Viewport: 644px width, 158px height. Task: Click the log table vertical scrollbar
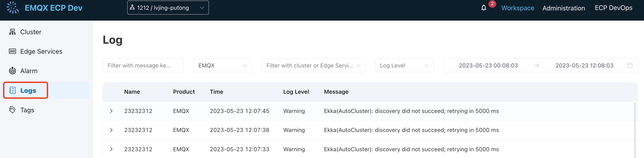pos(635,130)
